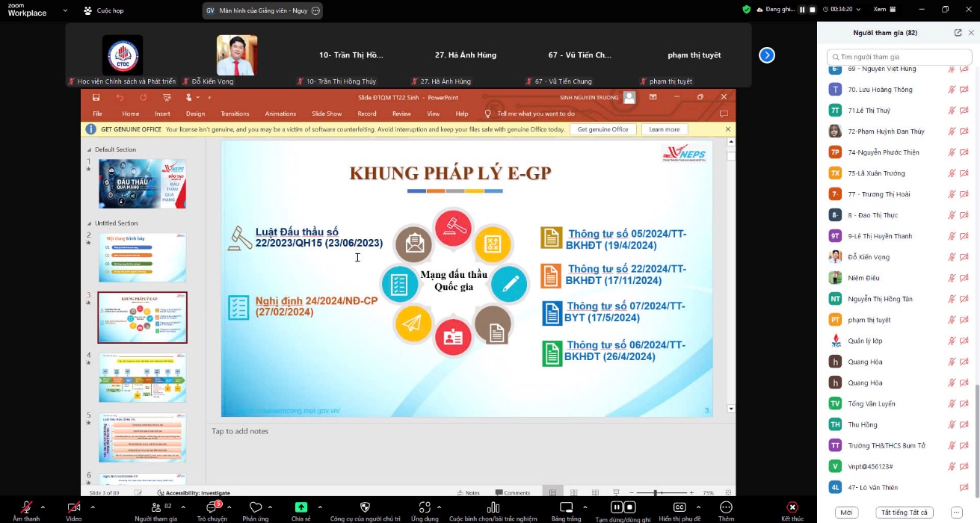Pop out the participants panel
This screenshot has height=523, width=980.
[x=958, y=33]
